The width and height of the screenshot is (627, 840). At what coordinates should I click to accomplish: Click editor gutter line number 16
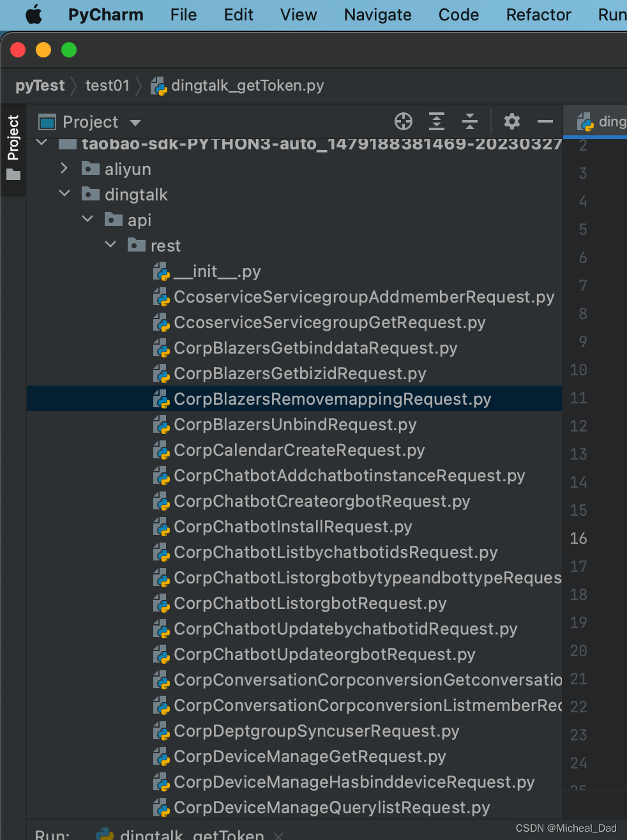[x=578, y=538]
